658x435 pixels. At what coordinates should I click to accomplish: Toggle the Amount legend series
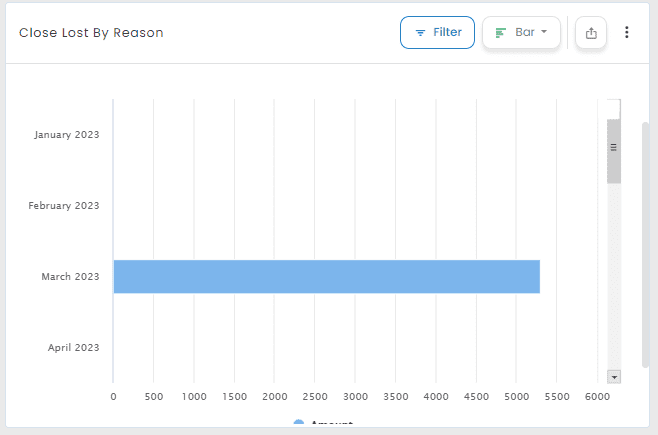click(331, 425)
